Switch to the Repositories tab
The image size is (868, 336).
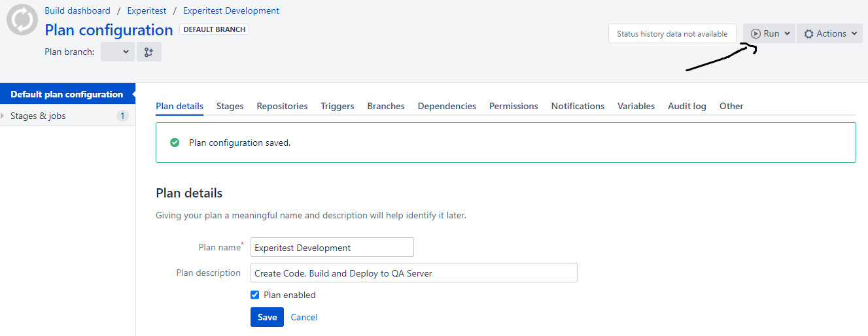tap(282, 106)
